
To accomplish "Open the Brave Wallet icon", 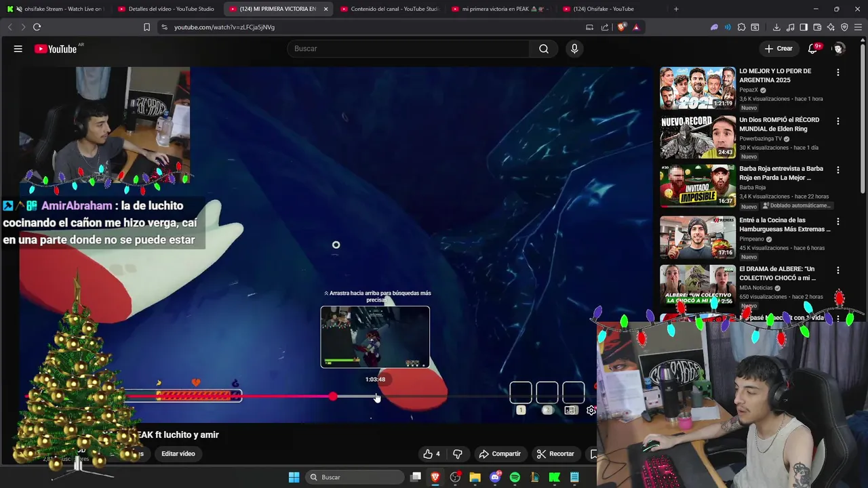I will pyautogui.click(x=817, y=27).
